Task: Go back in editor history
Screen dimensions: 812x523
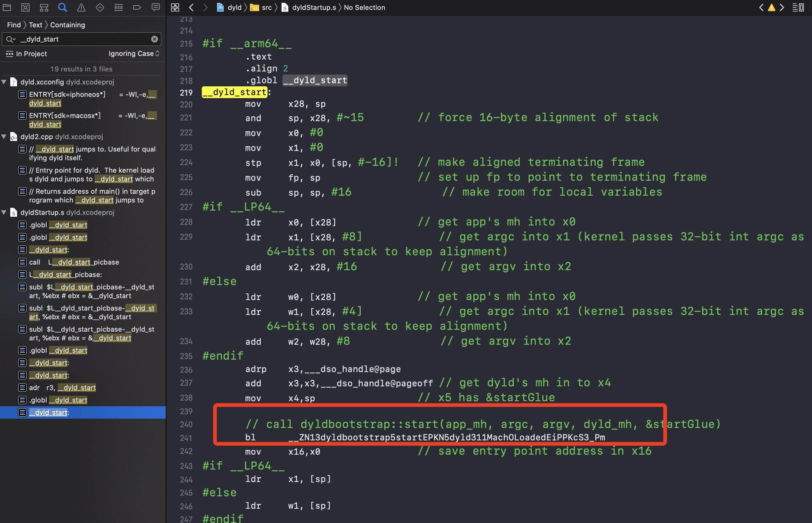Action: click(x=192, y=7)
